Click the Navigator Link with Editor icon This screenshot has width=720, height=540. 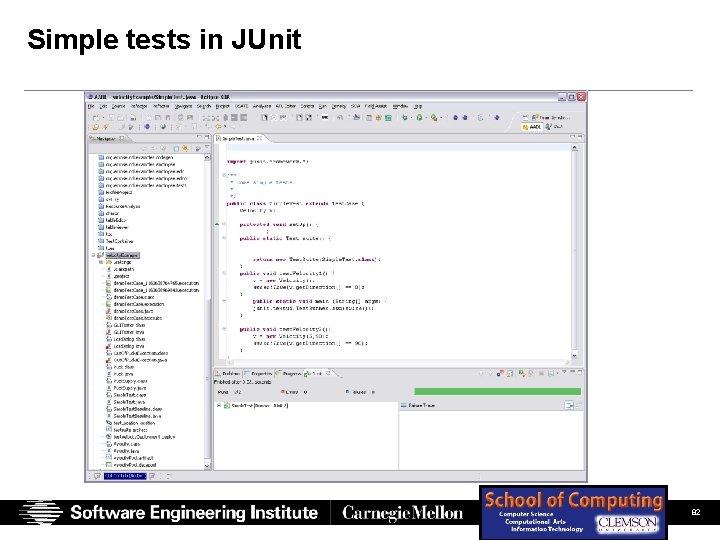point(185,148)
